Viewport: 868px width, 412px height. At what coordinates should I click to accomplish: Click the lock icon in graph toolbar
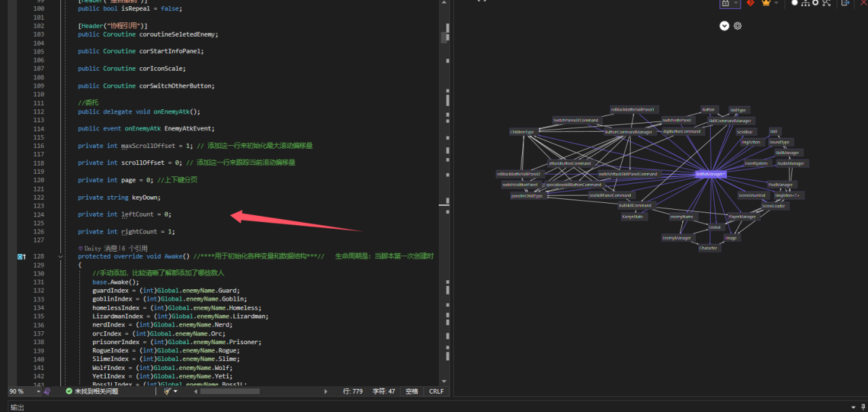(x=726, y=3)
